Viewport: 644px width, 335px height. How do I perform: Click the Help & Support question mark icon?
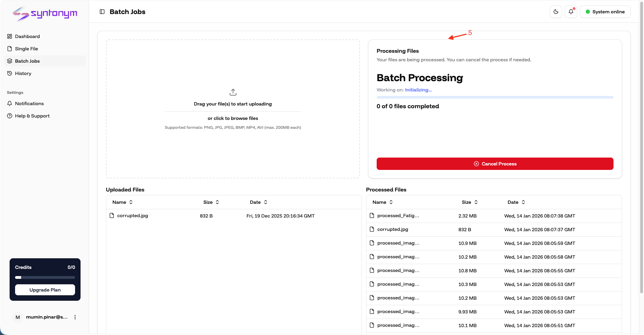pos(10,116)
